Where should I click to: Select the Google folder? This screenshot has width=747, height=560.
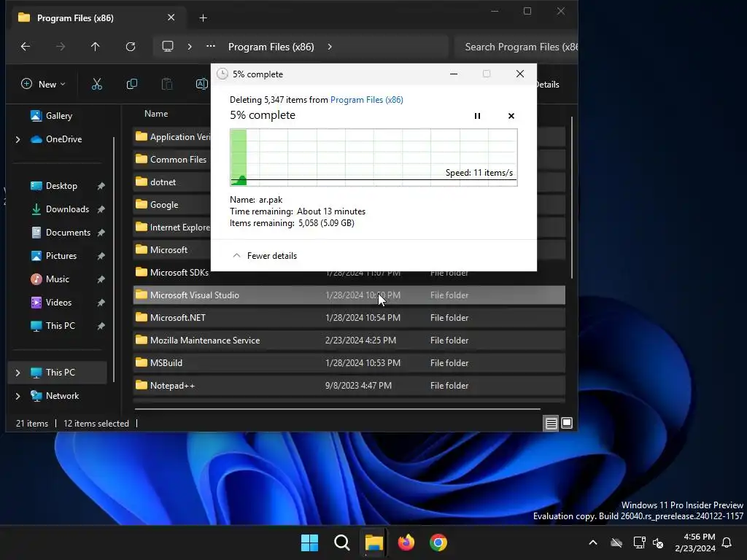172,205
